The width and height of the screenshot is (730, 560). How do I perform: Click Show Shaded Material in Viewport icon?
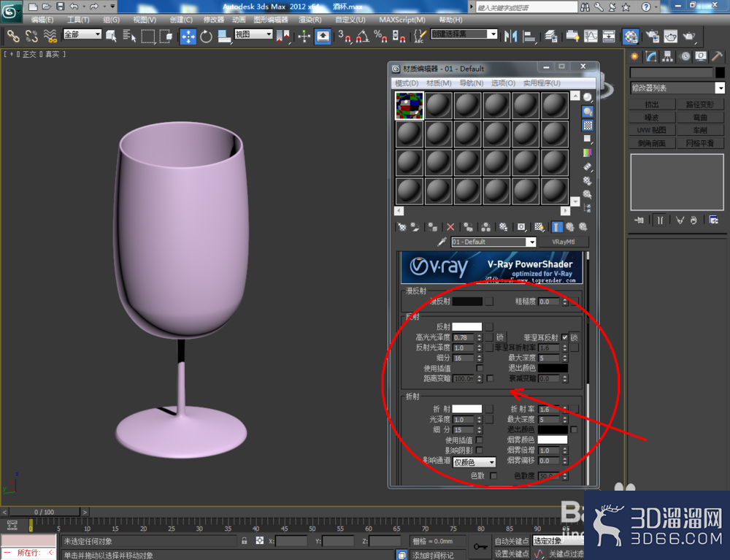click(x=539, y=227)
